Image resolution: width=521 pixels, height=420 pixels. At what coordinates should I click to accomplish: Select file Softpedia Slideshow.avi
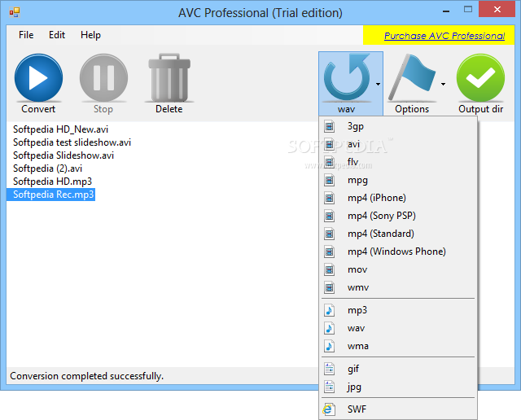point(63,155)
